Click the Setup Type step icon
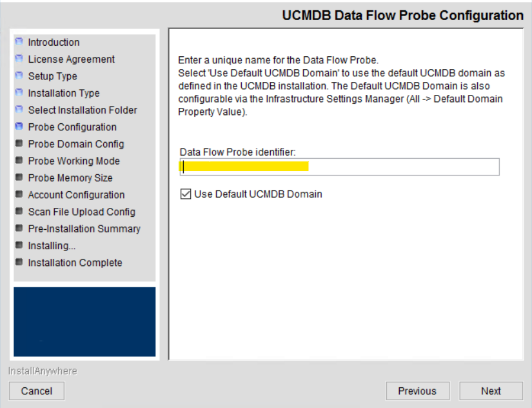The width and height of the screenshot is (532, 408). coord(20,76)
